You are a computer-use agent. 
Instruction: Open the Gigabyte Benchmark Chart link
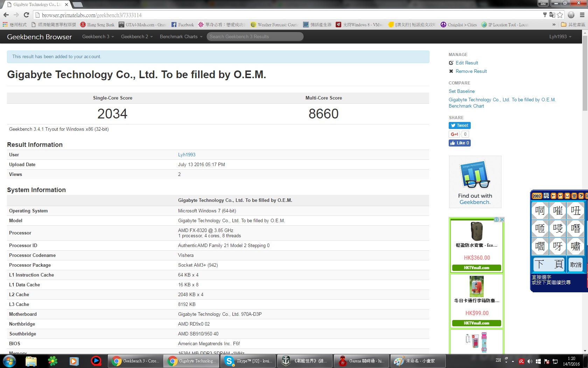tap(502, 103)
